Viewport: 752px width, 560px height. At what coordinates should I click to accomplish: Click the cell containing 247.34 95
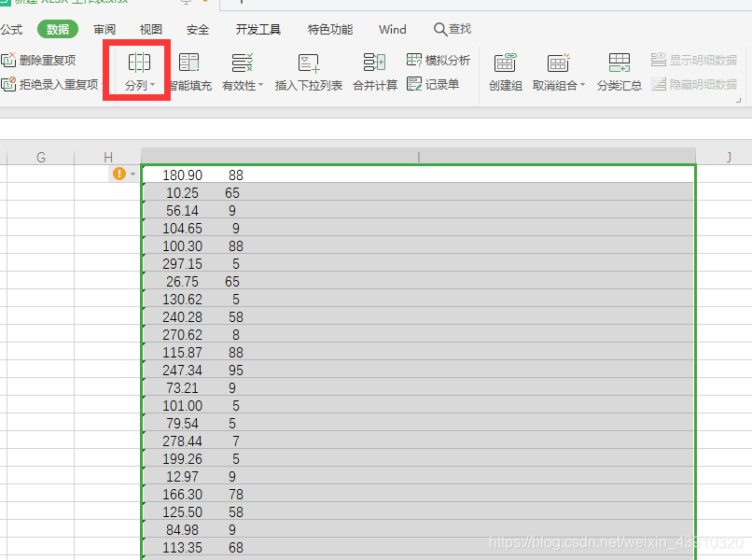point(419,370)
